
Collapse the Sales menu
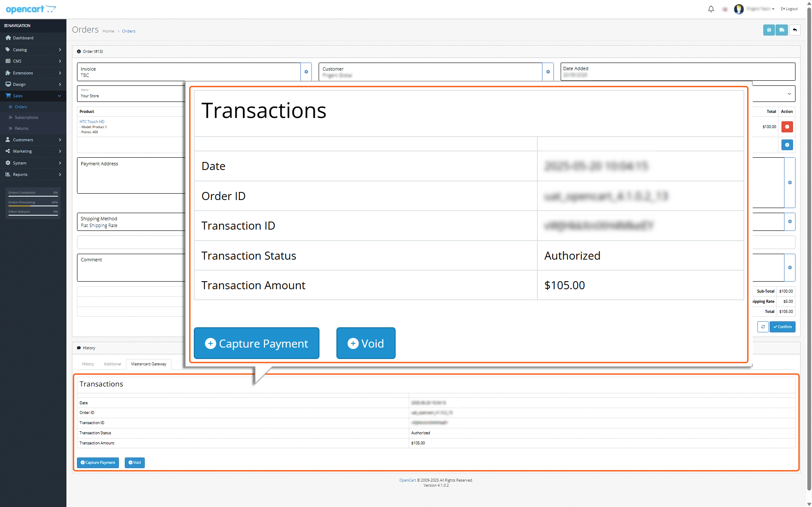pos(33,96)
